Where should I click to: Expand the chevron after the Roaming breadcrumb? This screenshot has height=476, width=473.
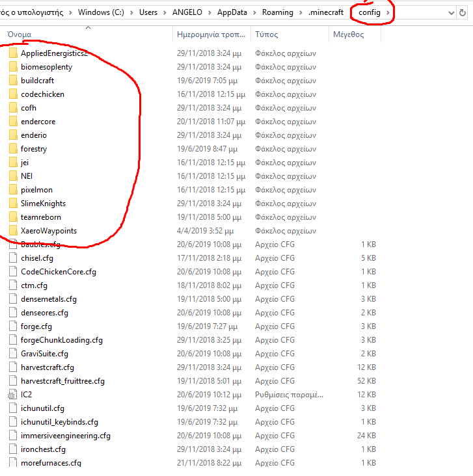coord(299,12)
